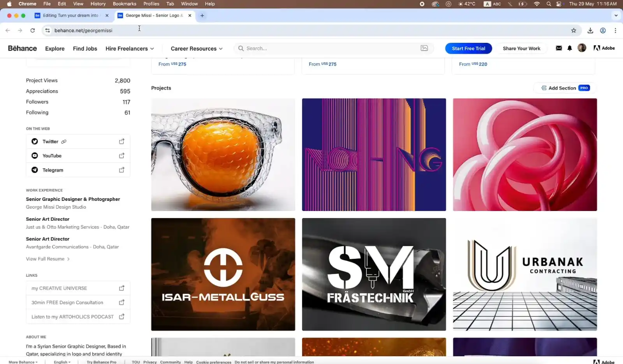Open Chrome downloads icon
This screenshot has height=364, width=623.
point(590,30)
